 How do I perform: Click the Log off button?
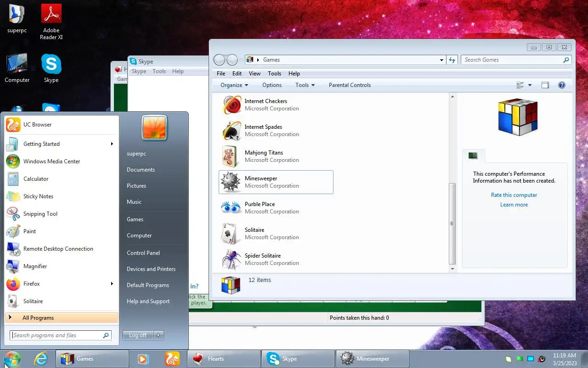click(x=138, y=335)
